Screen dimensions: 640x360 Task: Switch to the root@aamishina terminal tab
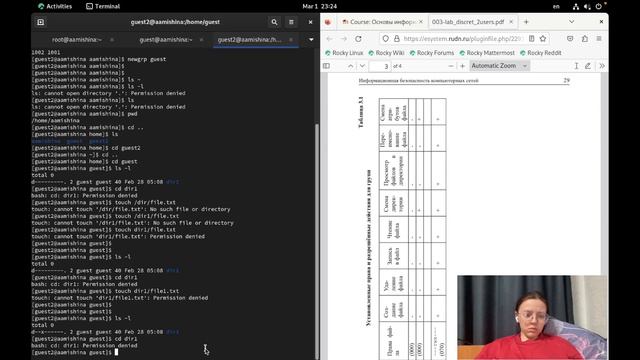click(76, 40)
